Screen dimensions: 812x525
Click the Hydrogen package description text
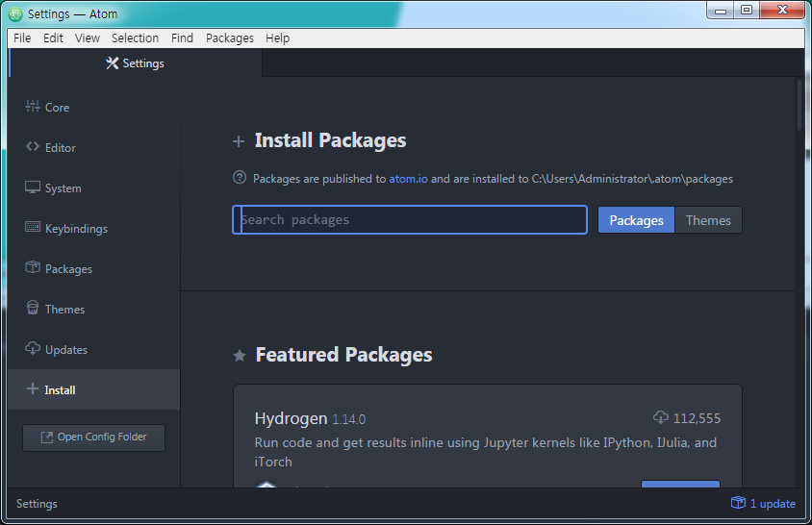[486, 452]
